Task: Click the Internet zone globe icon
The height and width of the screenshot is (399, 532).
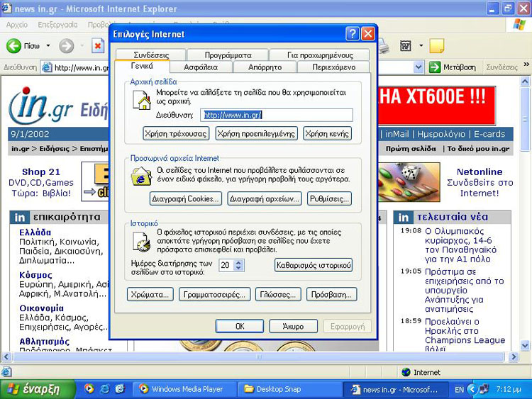Action: 406,372
